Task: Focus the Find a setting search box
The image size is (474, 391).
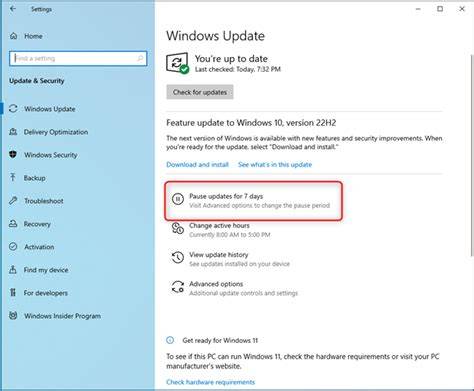Action: pos(78,58)
